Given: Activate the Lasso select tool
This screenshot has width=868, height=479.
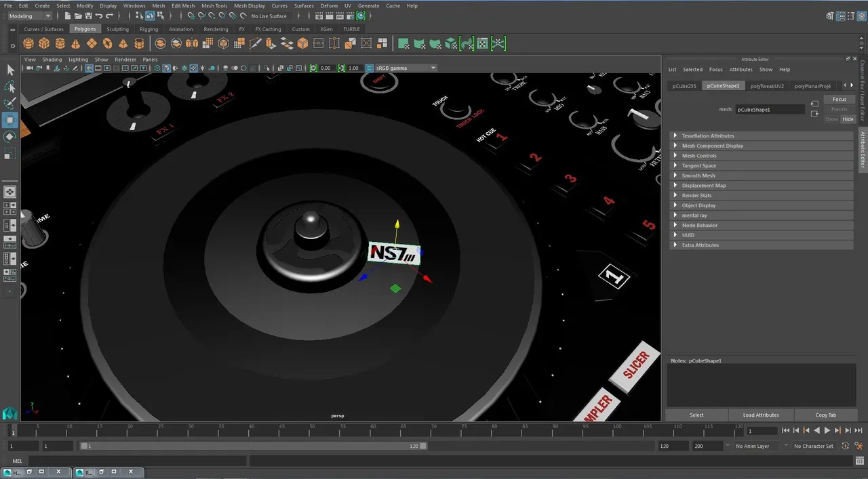Looking at the screenshot, I should coord(10,87).
